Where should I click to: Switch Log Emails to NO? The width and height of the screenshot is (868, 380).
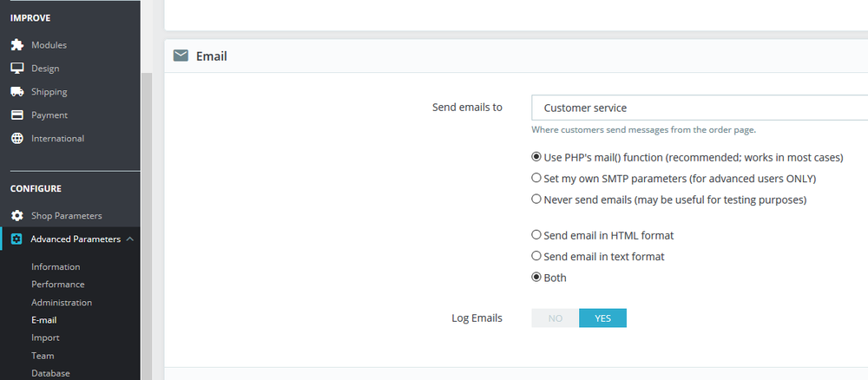(556, 318)
